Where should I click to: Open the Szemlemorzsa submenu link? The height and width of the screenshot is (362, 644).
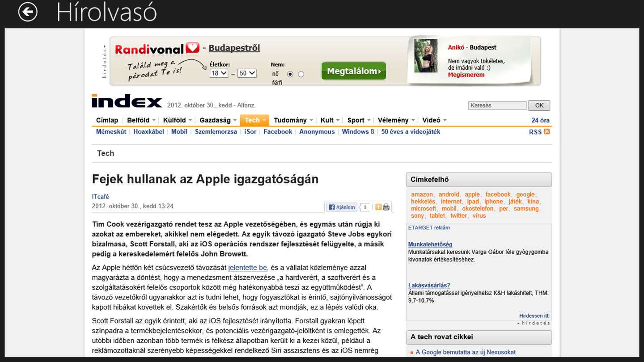click(216, 132)
